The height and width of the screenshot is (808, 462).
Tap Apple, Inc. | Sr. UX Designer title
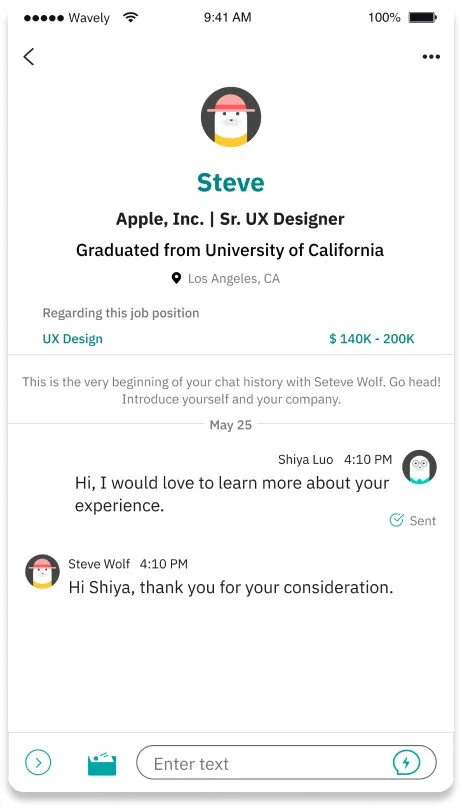tap(230, 219)
